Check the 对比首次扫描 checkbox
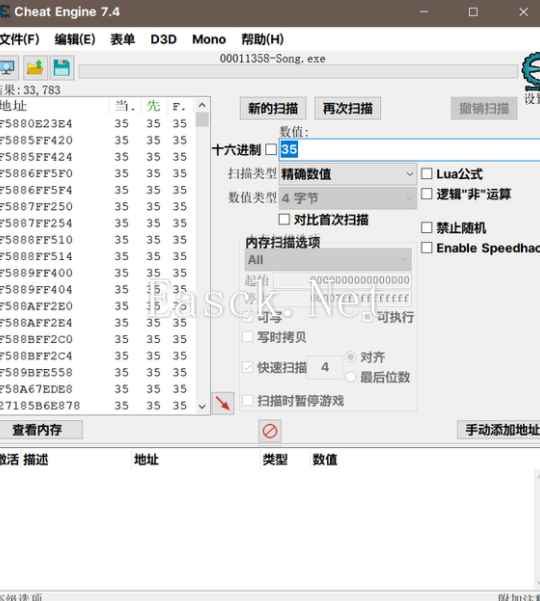This screenshot has width=540, height=601. (284, 220)
